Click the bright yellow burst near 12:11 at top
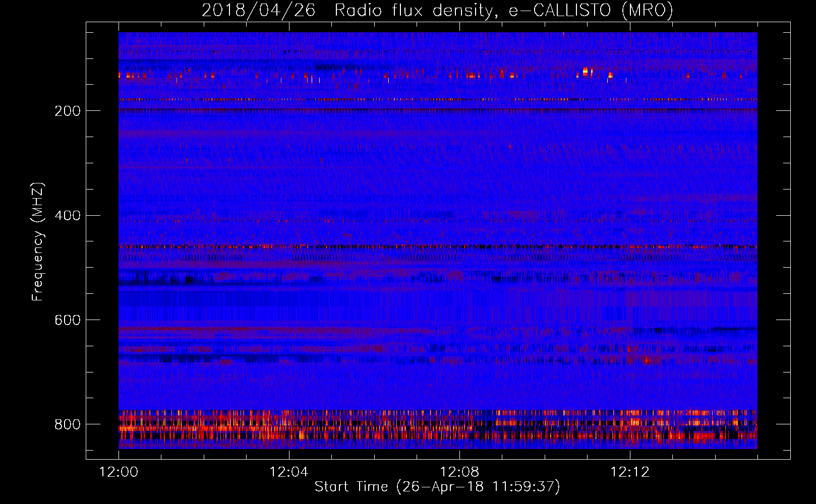The width and height of the screenshot is (816, 504). tap(586, 72)
